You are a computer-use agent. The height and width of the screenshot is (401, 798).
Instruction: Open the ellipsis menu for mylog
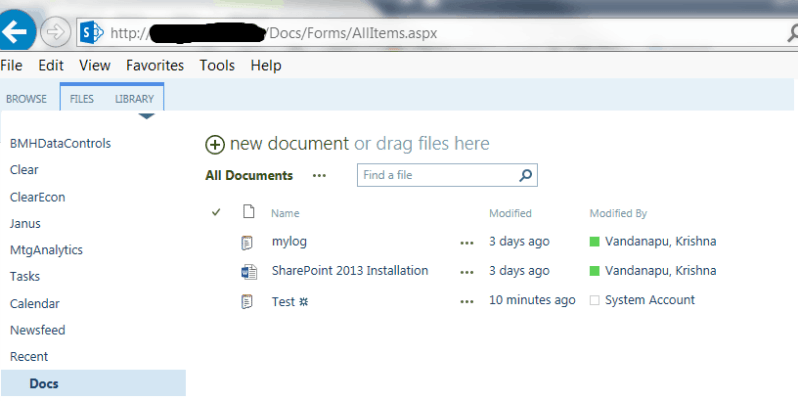point(467,243)
